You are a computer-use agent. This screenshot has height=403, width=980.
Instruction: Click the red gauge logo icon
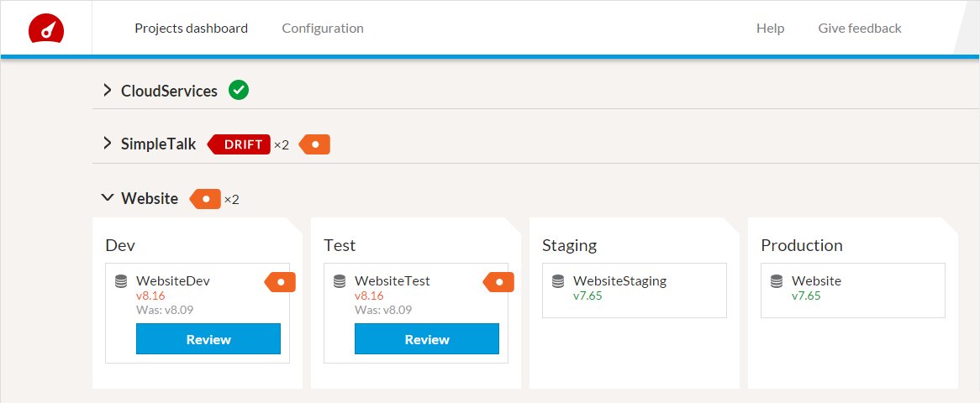point(46,29)
